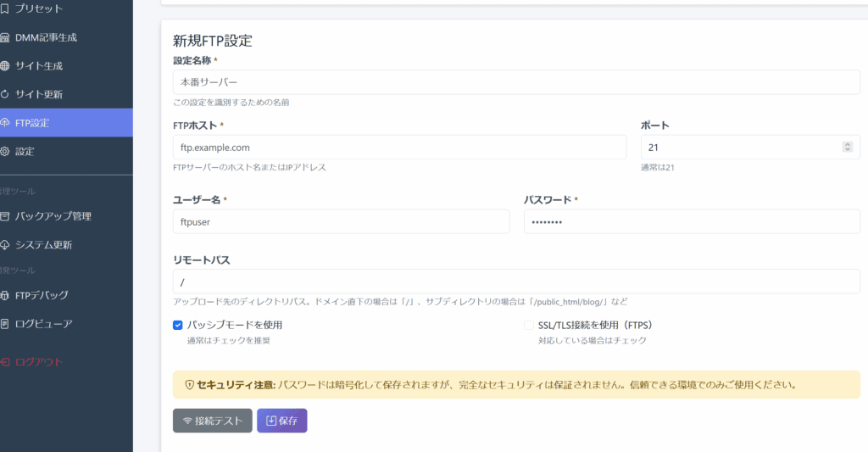This screenshot has height=452, width=868.
Task: Click the port number spinner arrows
Action: [847, 148]
